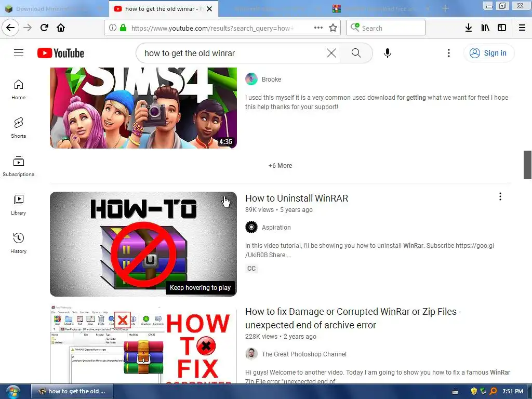The width and height of the screenshot is (532, 399).
Task: Play the How-To WinRAR uninstall thumbnail
Action: tap(143, 244)
